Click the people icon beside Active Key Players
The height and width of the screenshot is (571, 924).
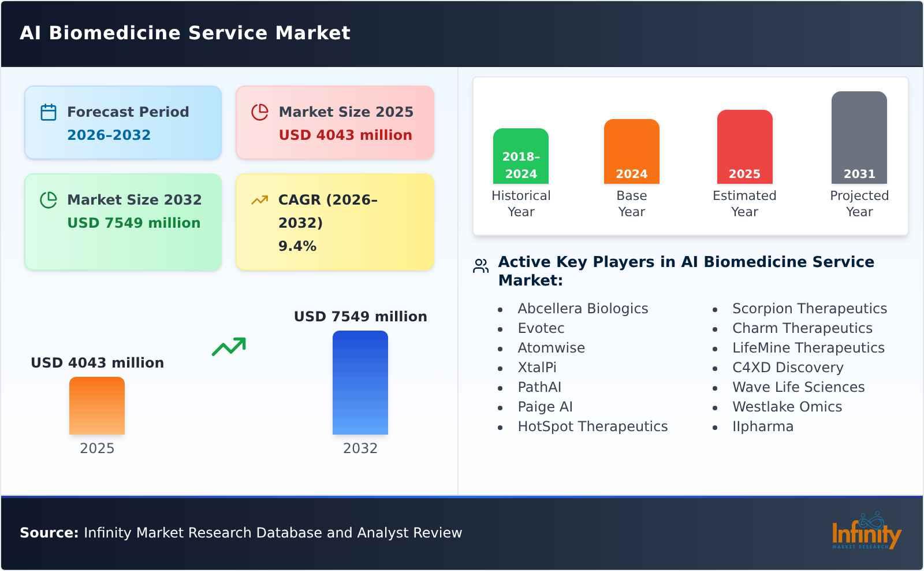pyautogui.click(x=481, y=266)
